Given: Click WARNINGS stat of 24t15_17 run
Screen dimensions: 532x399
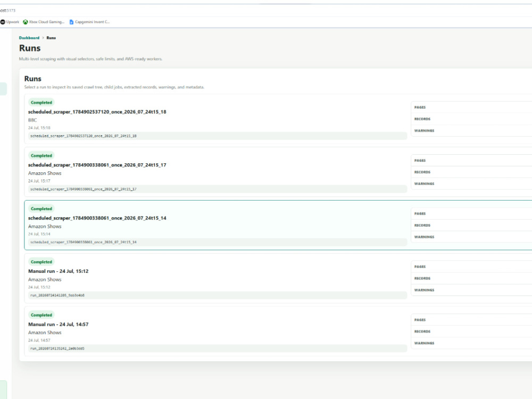Looking at the screenshot, I should (471, 184).
